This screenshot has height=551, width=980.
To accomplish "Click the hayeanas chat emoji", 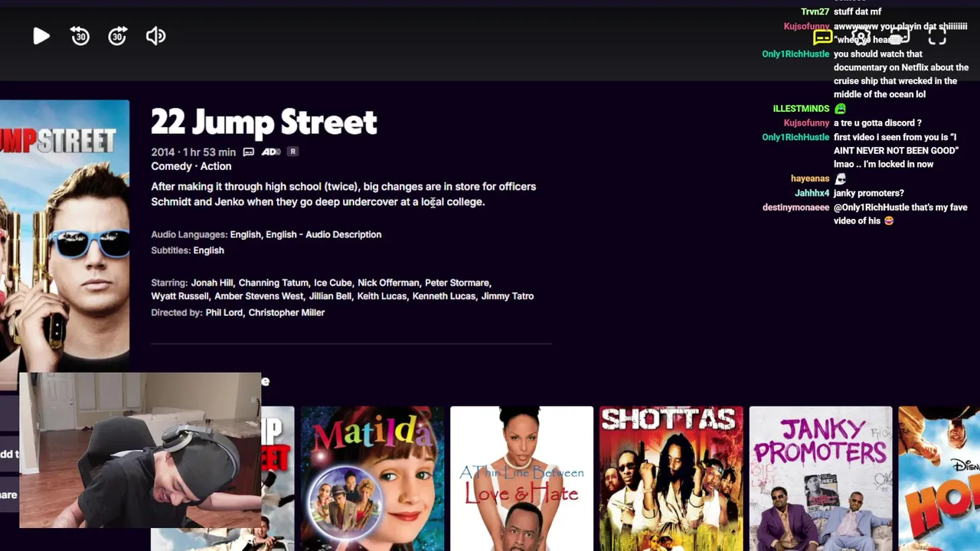I will [840, 178].
